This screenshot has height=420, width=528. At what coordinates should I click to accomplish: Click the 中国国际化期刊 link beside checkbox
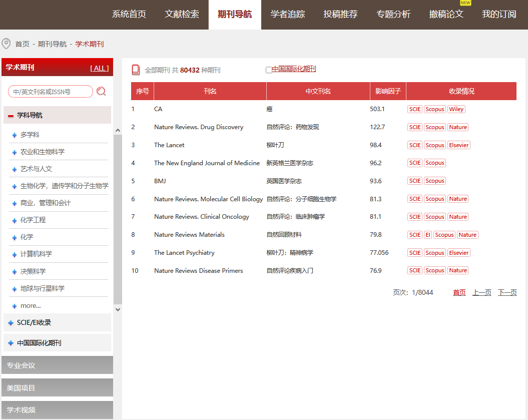pyautogui.click(x=294, y=69)
